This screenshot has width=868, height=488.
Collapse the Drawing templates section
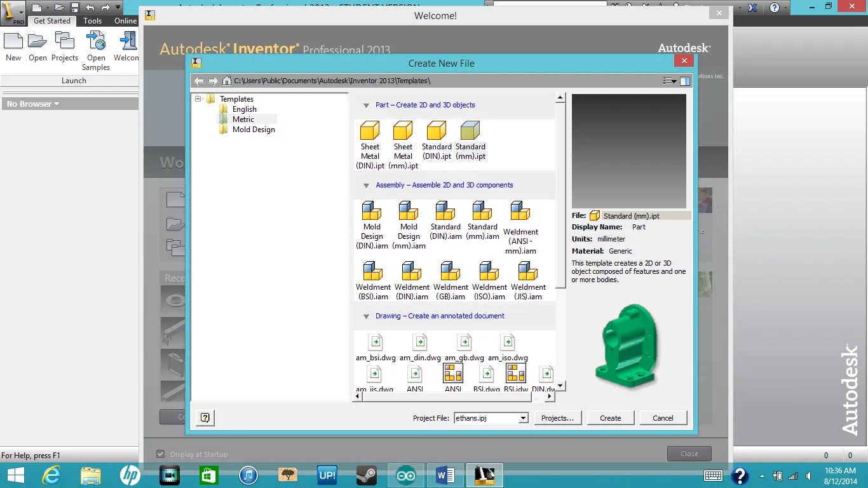(366, 316)
